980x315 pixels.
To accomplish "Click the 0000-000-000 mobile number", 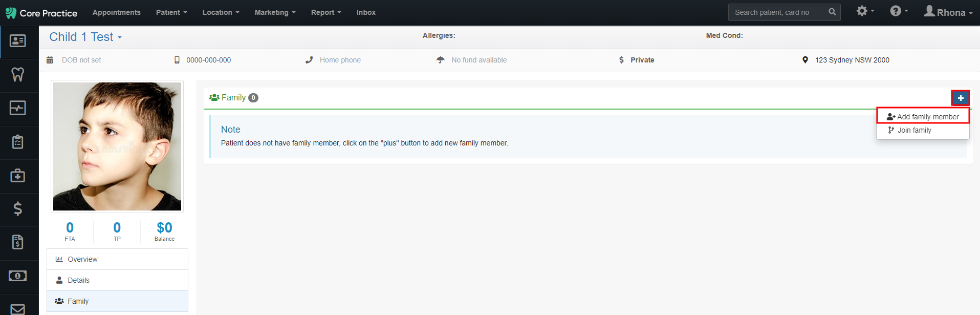I will coord(208,60).
